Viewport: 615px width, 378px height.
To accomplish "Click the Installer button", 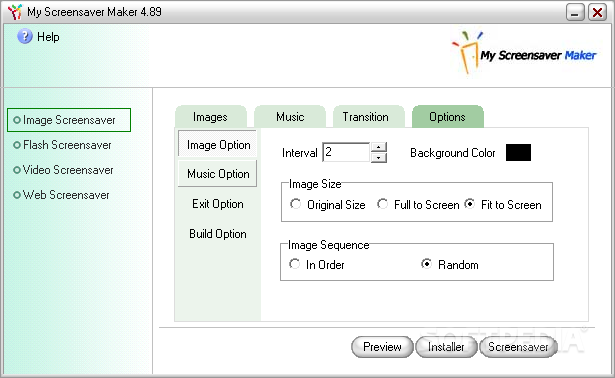I will 446,347.
